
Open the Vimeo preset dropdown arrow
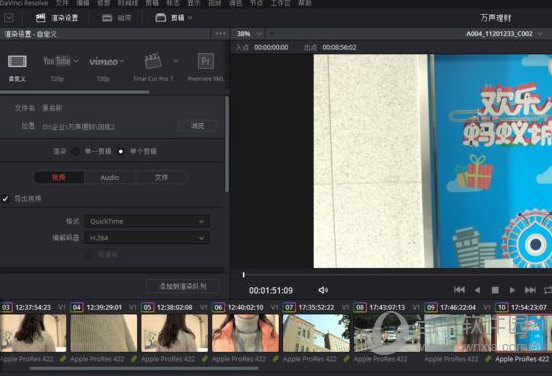[x=122, y=61]
